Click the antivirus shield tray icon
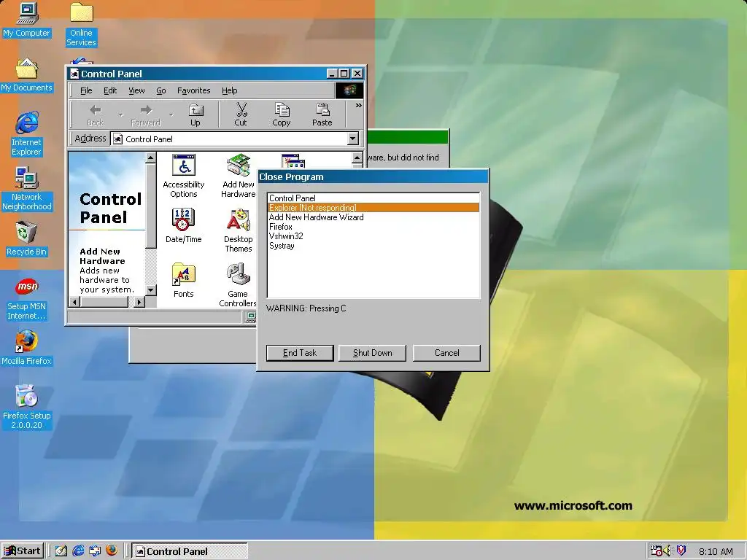The height and width of the screenshot is (560, 747). (681, 551)
